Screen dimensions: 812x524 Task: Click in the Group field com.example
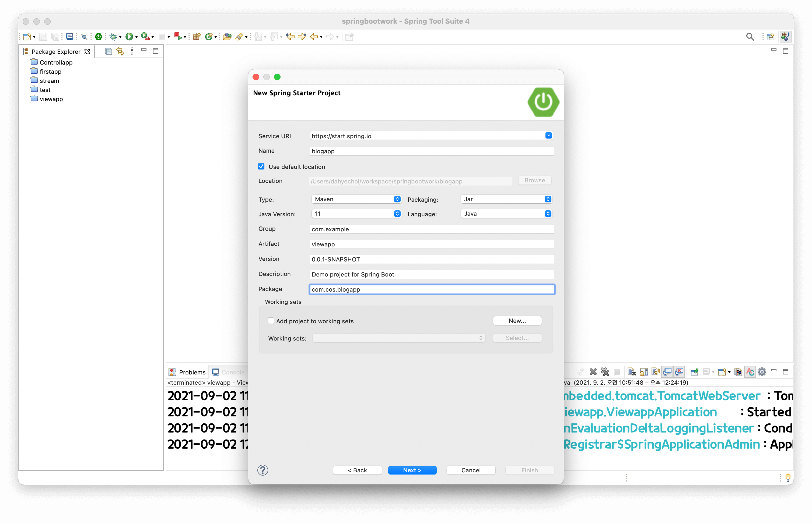click(432, 229)
